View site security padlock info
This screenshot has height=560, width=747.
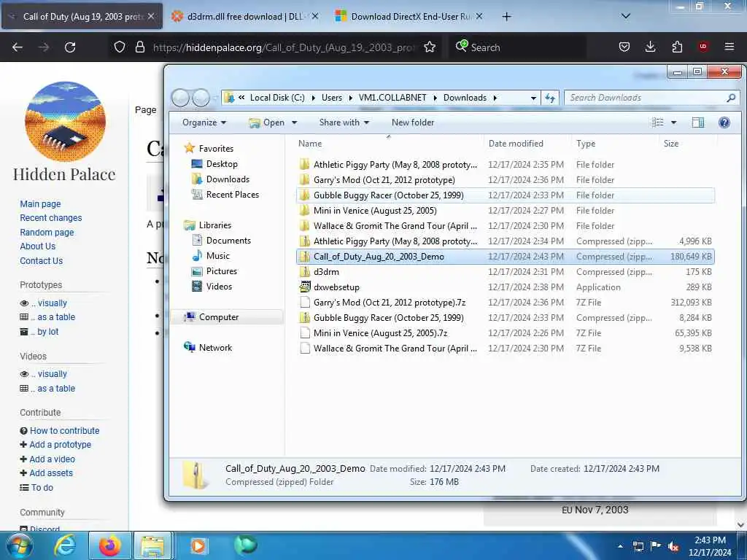pyautogui.click(x=139, y=47)
